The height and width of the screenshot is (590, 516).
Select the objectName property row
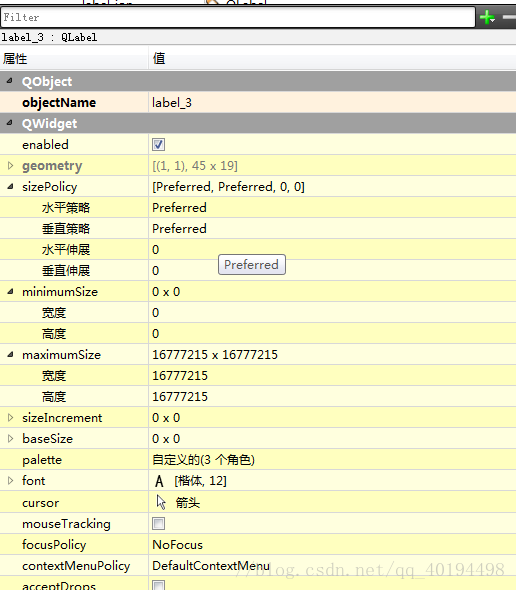(258, 102)
